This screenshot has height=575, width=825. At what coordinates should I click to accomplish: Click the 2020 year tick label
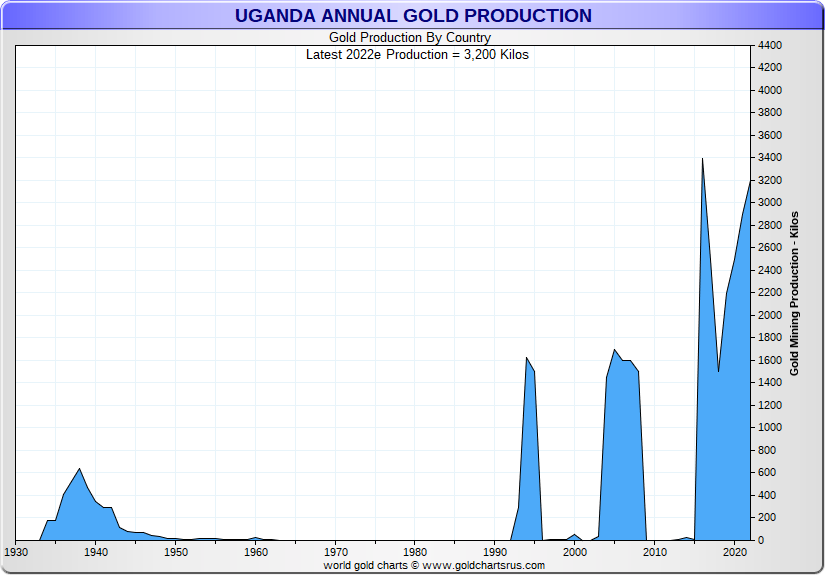[x=736, y=552]
